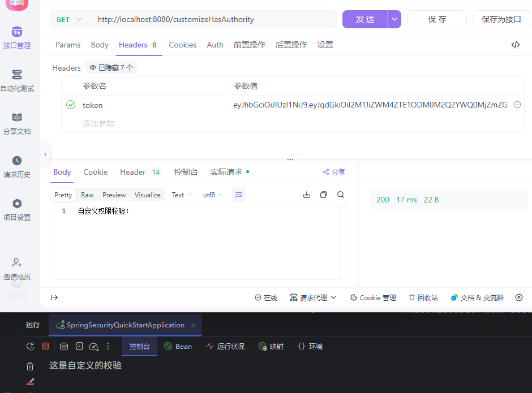Clear console with the trash icon

click(30, 366)
